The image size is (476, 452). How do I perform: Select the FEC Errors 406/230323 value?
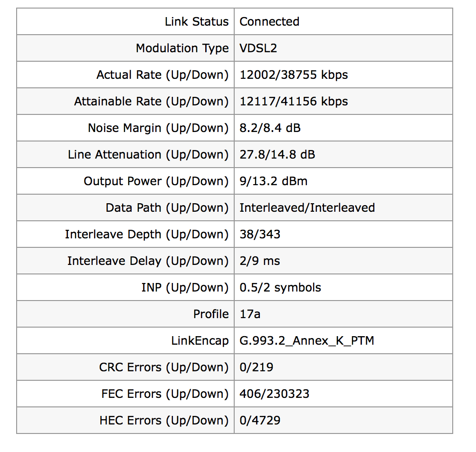point(274,394)
